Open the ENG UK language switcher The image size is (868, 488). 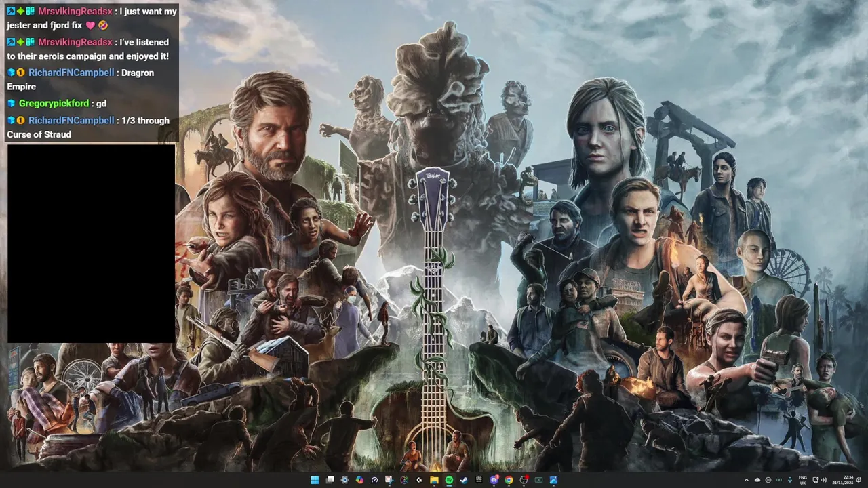coord(803,480)
